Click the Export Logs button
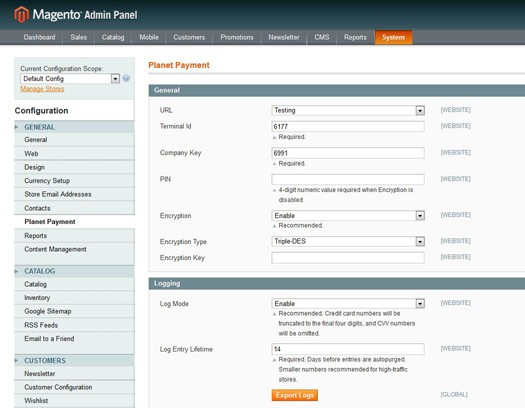525x408 pixels. [295, 395]
